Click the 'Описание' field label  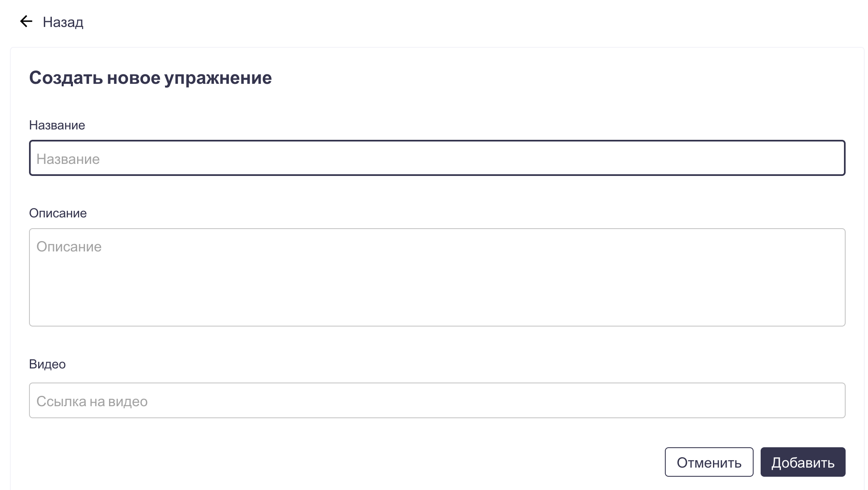pyautogui.click(x=58, y=213)
